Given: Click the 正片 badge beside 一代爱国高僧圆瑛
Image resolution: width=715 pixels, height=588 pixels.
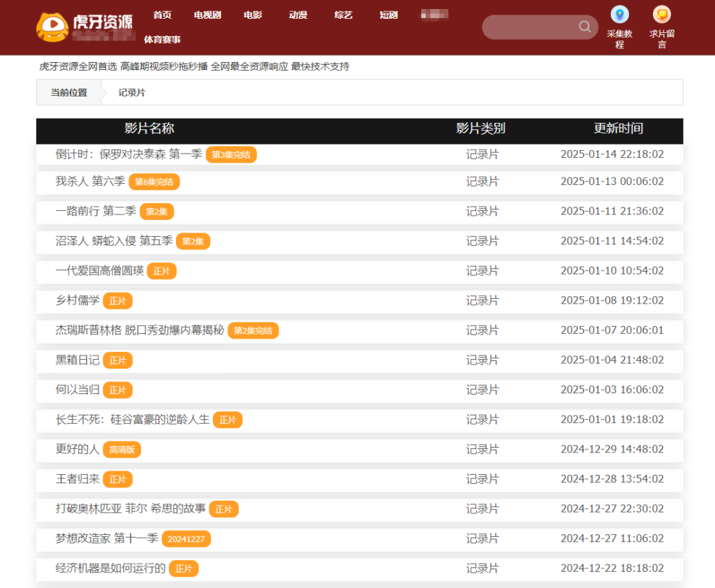Looking at the screenshot, I should (162, 272).
